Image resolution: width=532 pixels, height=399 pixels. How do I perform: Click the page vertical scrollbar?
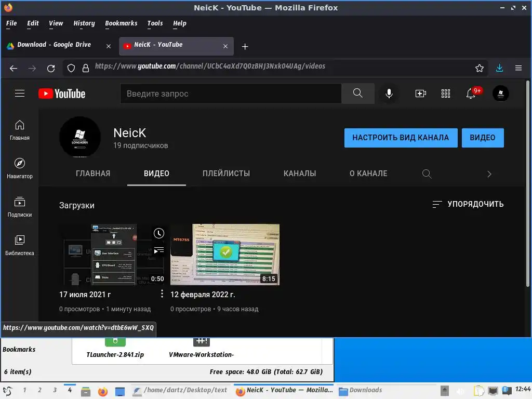coord(528,183)
